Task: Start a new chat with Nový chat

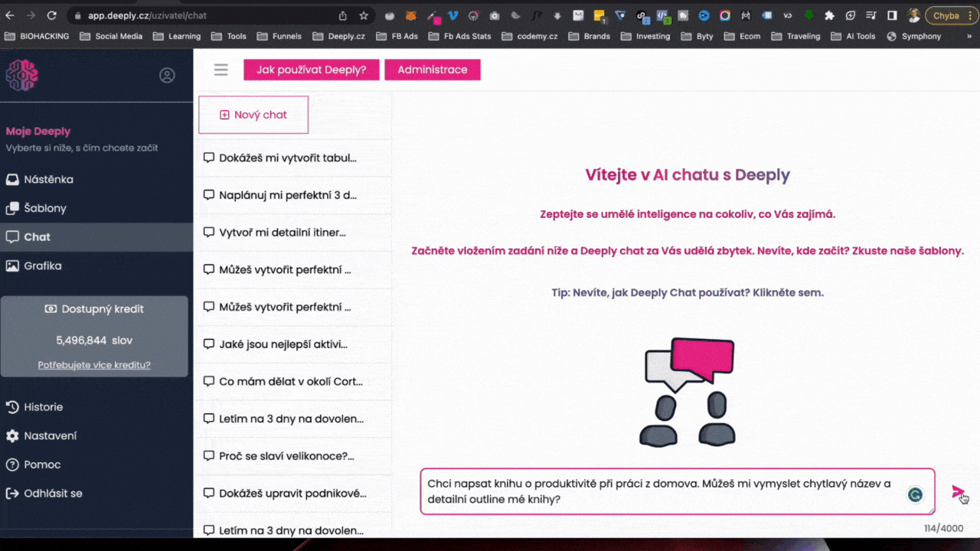Action: [x=253, y=115]
